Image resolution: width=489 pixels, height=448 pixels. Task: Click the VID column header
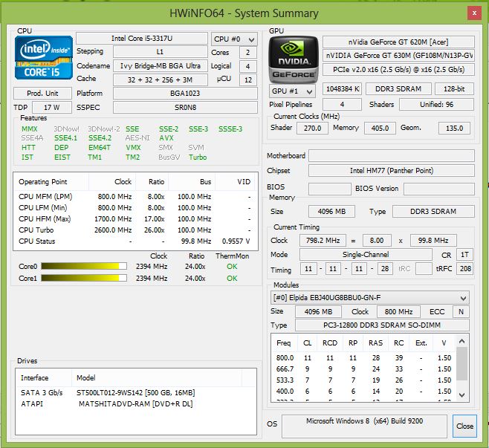click(235, 182)
